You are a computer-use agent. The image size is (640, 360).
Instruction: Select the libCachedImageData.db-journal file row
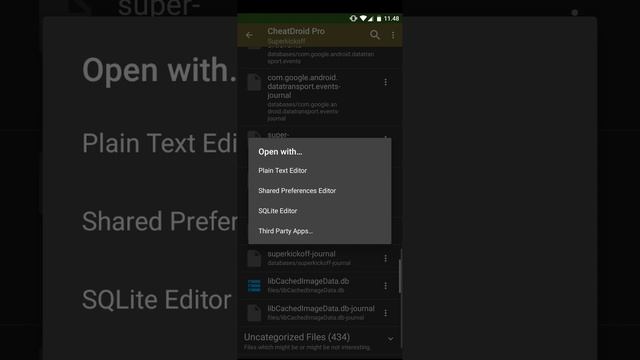click(319, 313)
